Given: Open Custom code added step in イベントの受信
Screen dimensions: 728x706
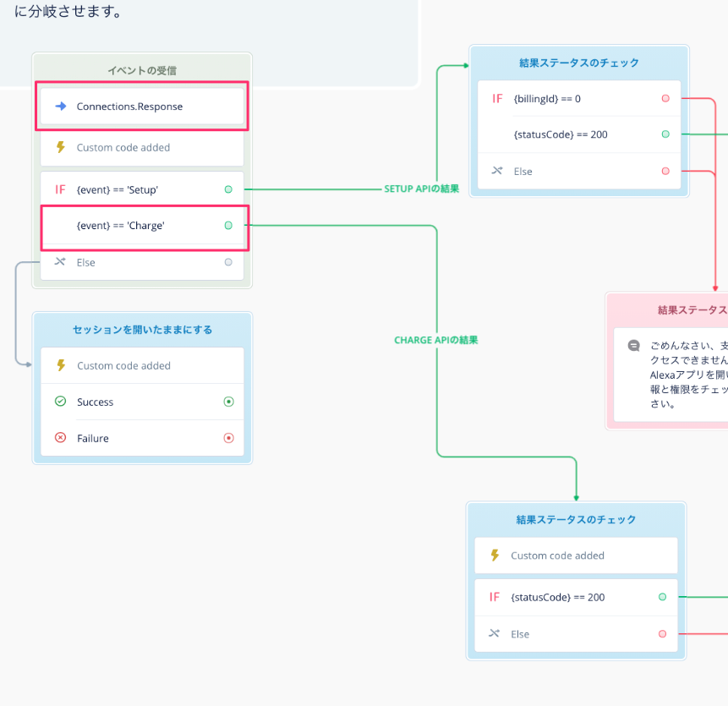Looking at the screenshot, I should [x=142, y=148].
